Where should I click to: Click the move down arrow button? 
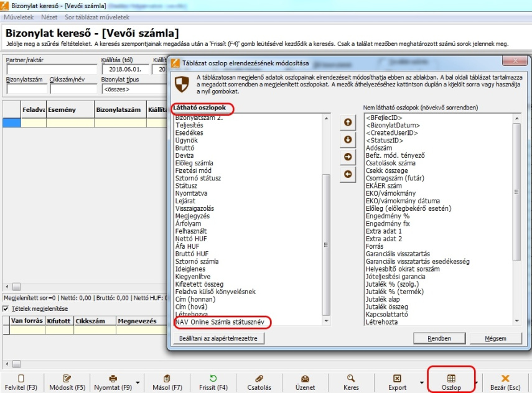tap(347, 139)
